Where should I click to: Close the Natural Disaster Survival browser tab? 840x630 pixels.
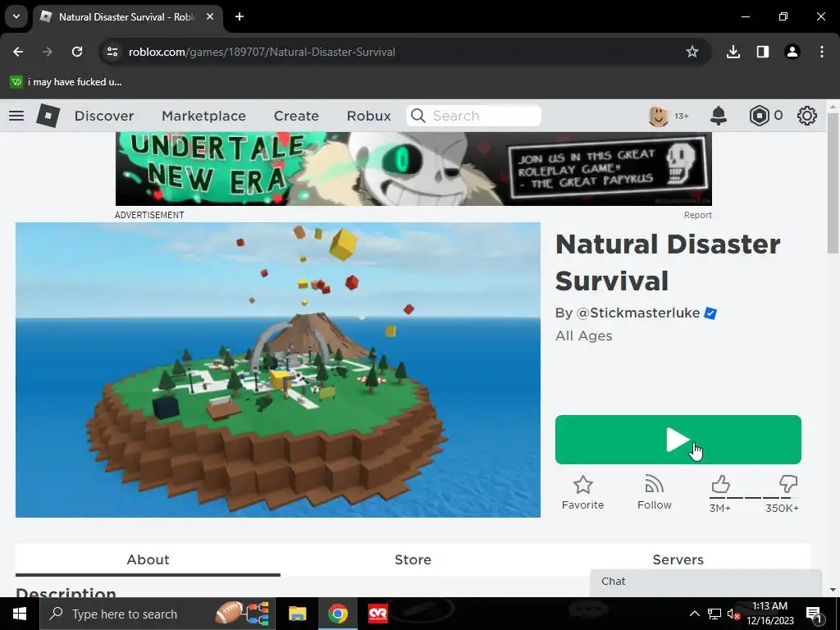click(x=210, y=16)
